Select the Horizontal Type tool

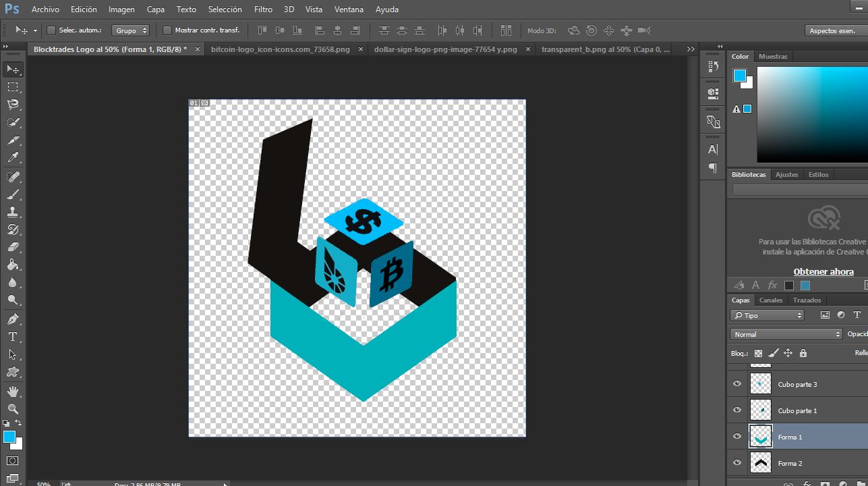coord(13,336)
